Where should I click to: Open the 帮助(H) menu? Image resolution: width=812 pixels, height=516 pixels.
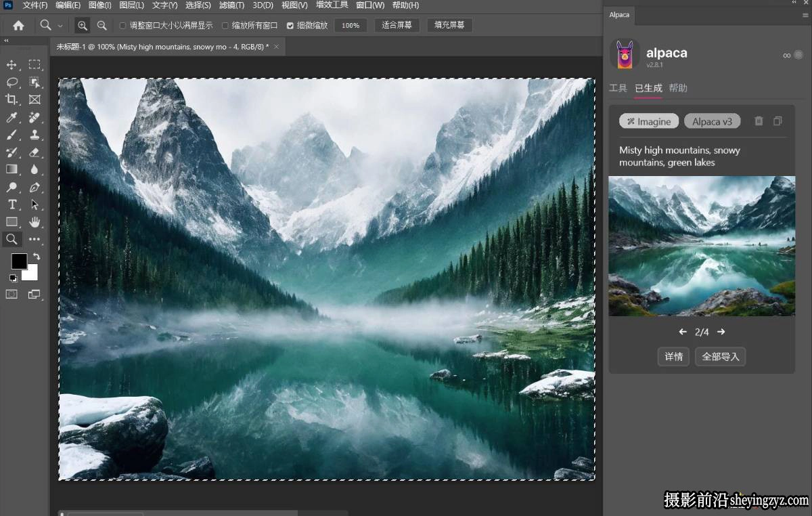[405, 5]
